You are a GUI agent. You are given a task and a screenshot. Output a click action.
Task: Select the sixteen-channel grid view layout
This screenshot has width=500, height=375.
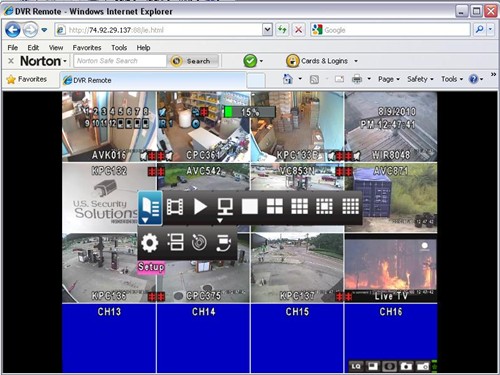coord(351,207)
